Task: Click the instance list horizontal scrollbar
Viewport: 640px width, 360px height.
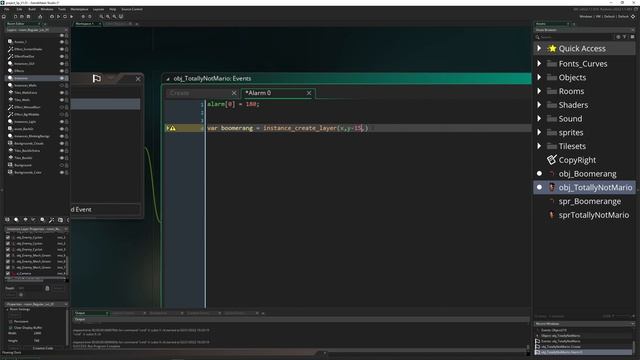Action: tap(24, 280)
